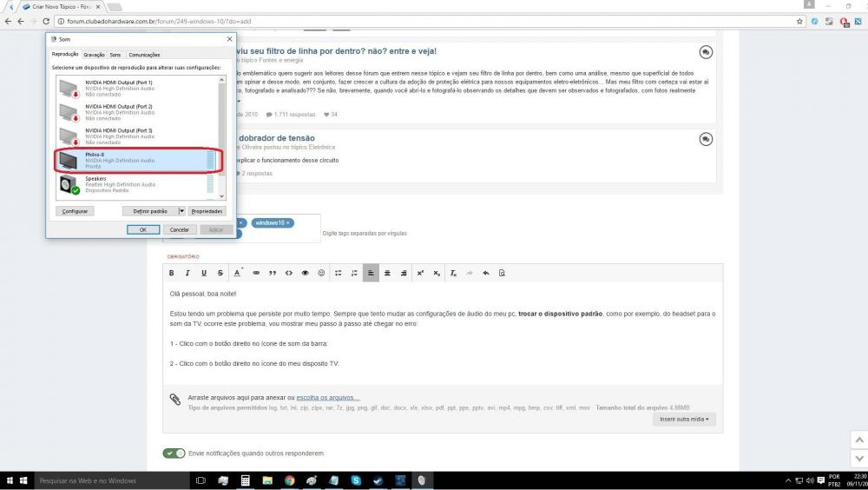This screenshot has width=868, height=490.
Task: Center-align text in the editor toolbar
Action: click(x=387, y=273)
